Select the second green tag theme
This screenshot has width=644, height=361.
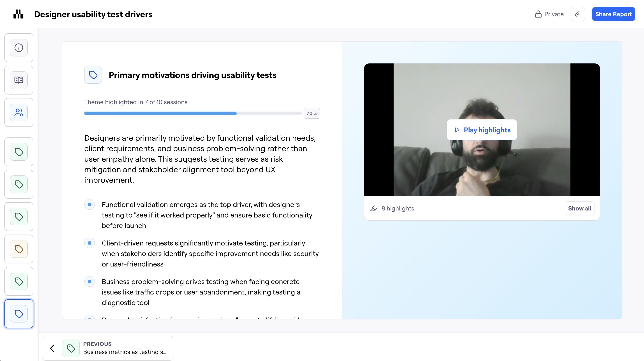[19, 184]
